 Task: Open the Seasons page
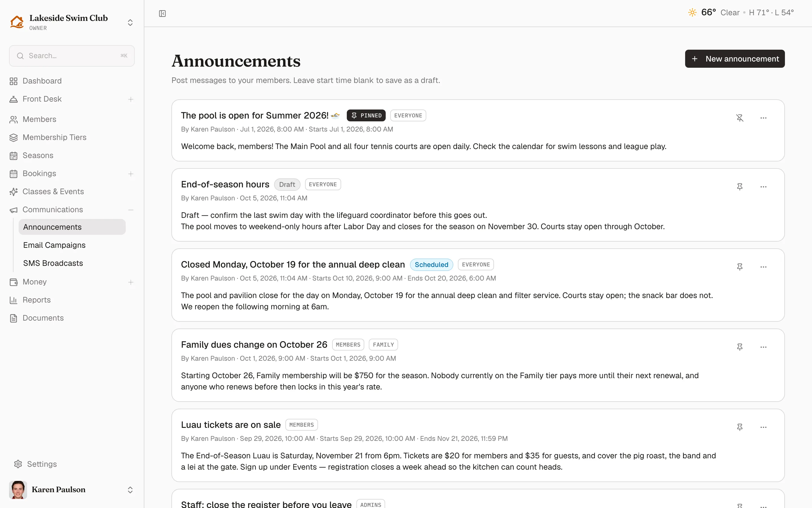click(38, 156)
